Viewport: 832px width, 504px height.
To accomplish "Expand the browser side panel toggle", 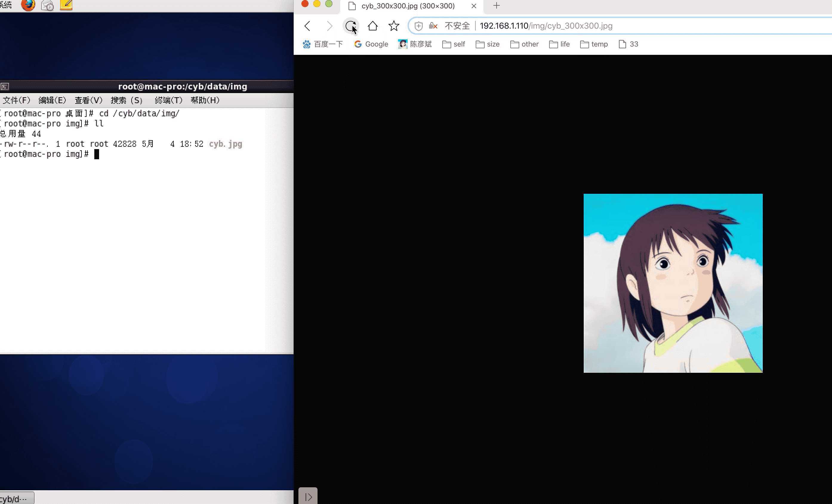I will [308, 497].
